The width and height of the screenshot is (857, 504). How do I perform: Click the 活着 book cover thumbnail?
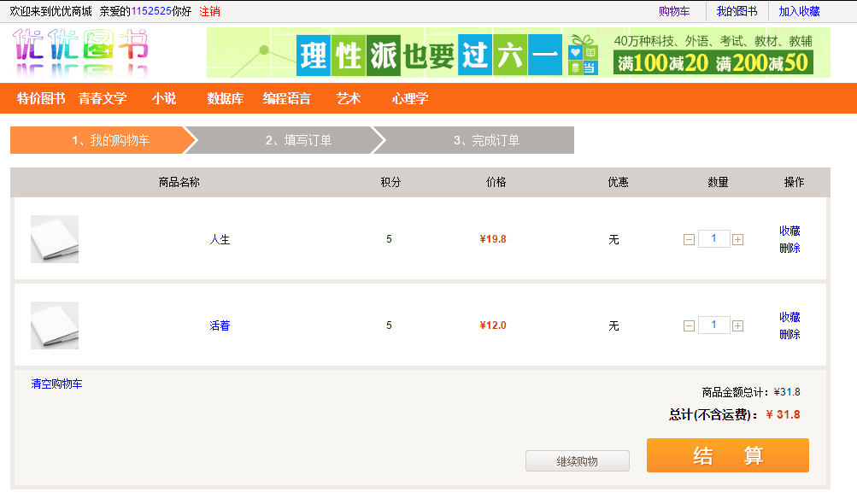(x=55, y=325)
